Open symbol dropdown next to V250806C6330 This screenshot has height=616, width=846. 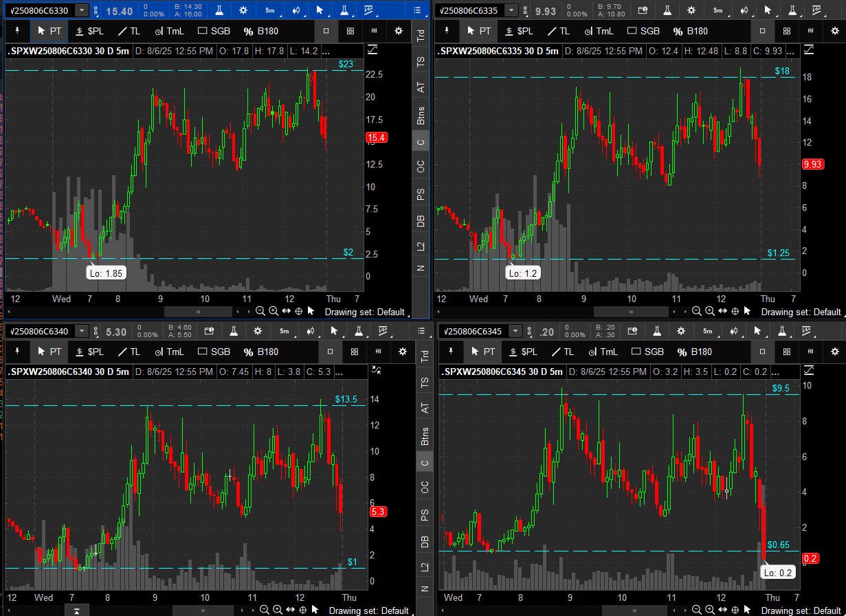[82, 10]
